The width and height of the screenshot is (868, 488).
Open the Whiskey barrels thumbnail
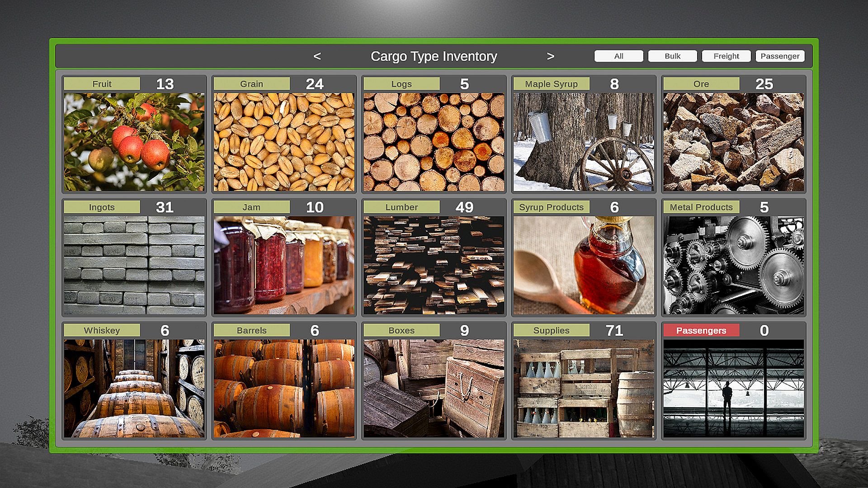(x=134, y=389)
